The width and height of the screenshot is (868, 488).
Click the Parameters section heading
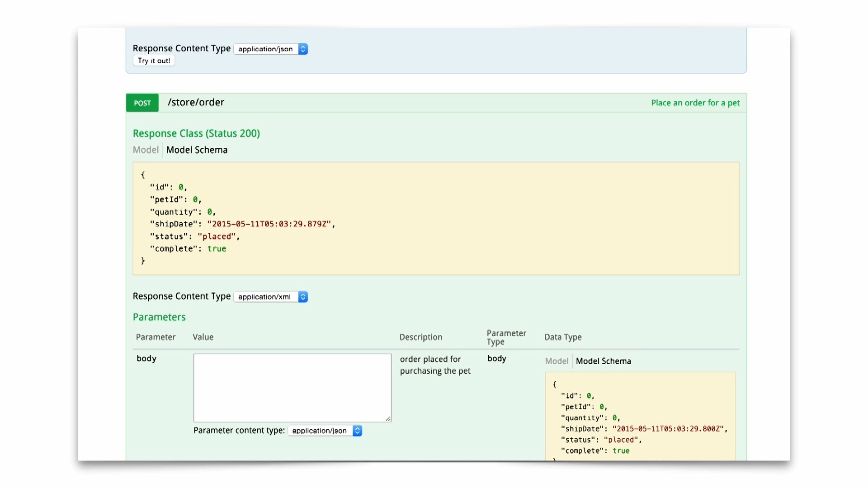(x=159, y=317)
